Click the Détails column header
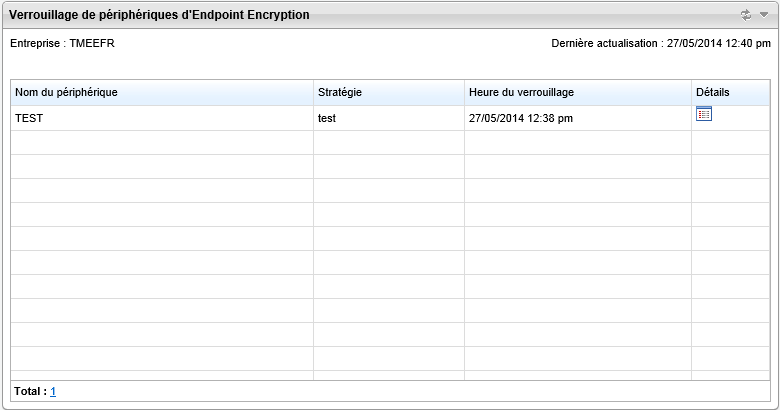This screenshot has height=410, width=780. (712, 92)
